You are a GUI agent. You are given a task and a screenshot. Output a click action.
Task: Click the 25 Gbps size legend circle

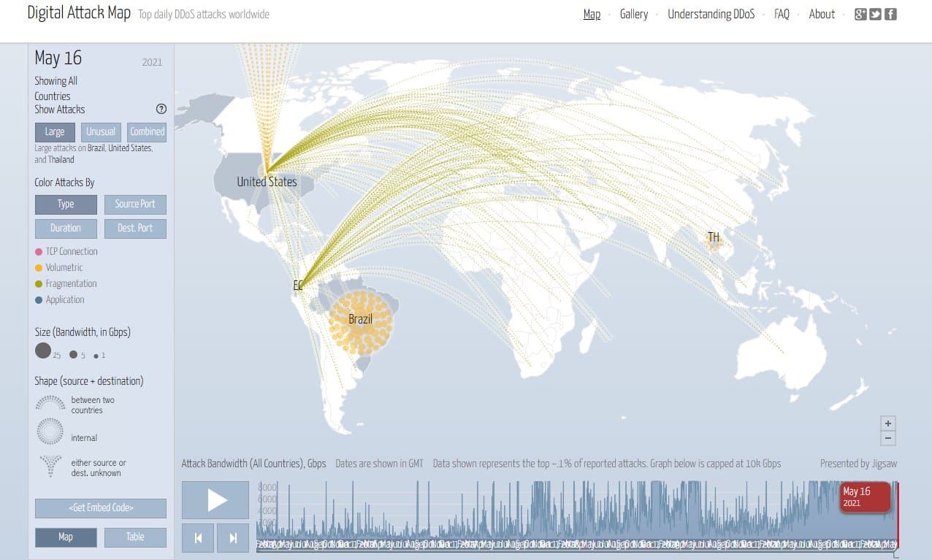[43, 350]
